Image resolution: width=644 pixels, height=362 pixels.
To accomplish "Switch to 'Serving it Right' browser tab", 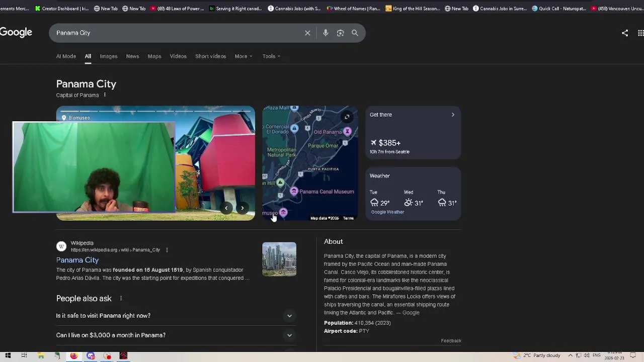I will pyautogui.click(x=235, y=9).
